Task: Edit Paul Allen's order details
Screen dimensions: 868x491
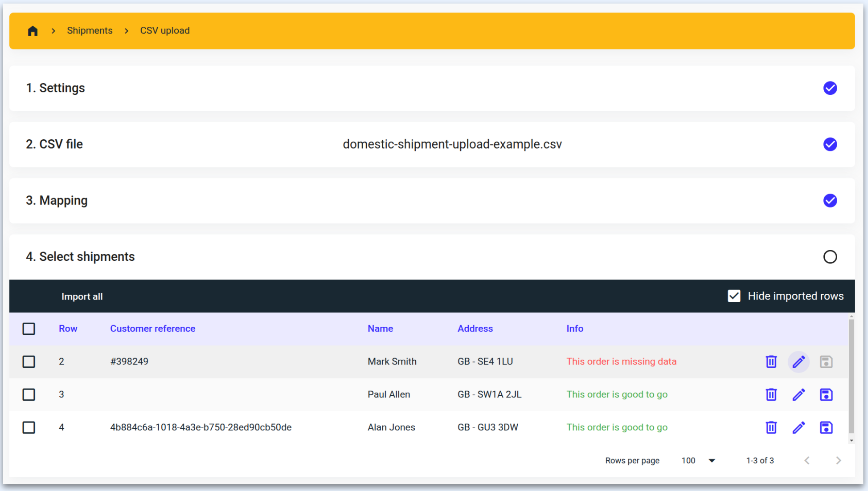Action: coord(798,394)
